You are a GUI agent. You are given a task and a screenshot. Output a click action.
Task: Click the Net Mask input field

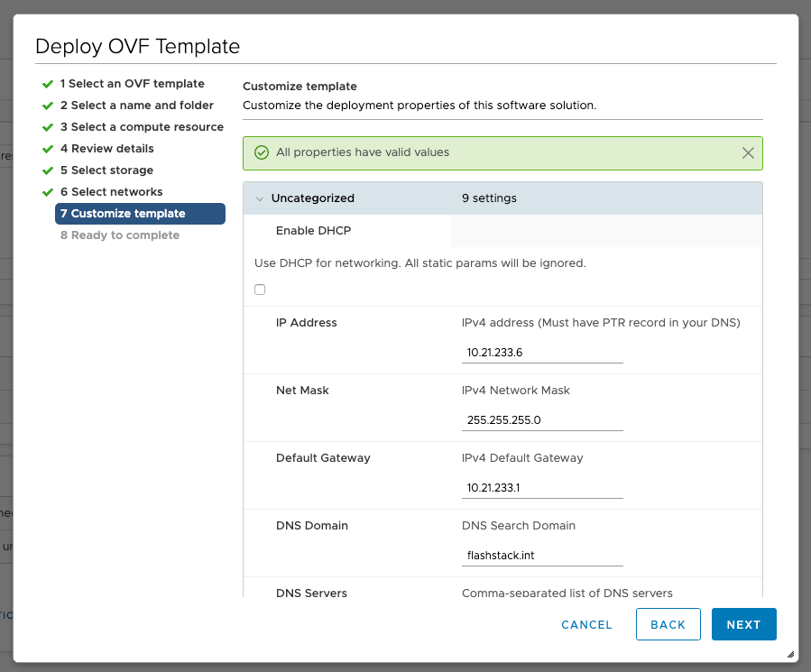[x=542, y=420]
